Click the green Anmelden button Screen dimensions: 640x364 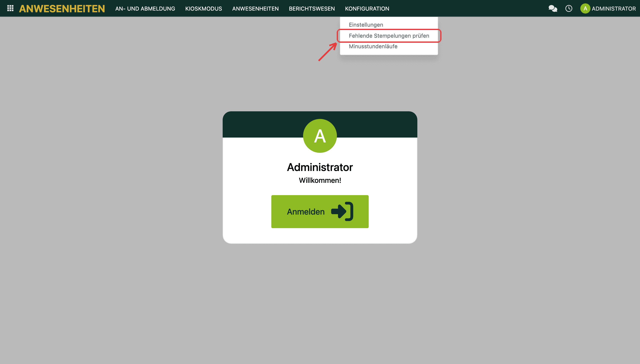coord(320,211)
